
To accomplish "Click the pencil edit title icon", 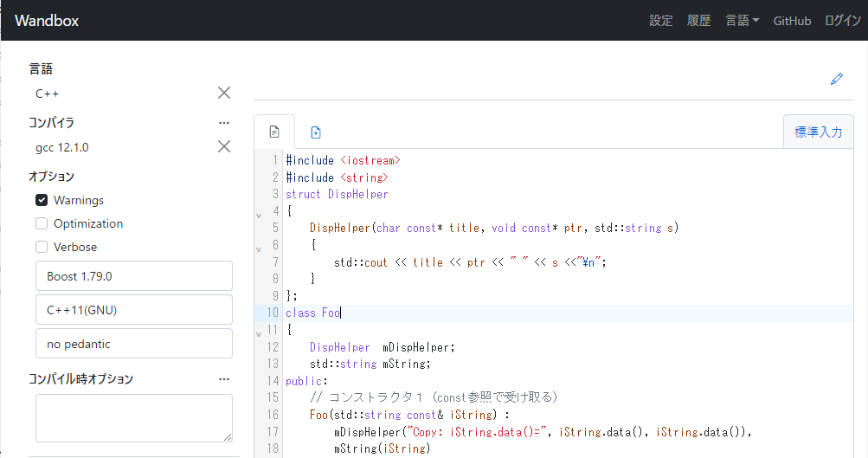I will [x=836, y=79].
